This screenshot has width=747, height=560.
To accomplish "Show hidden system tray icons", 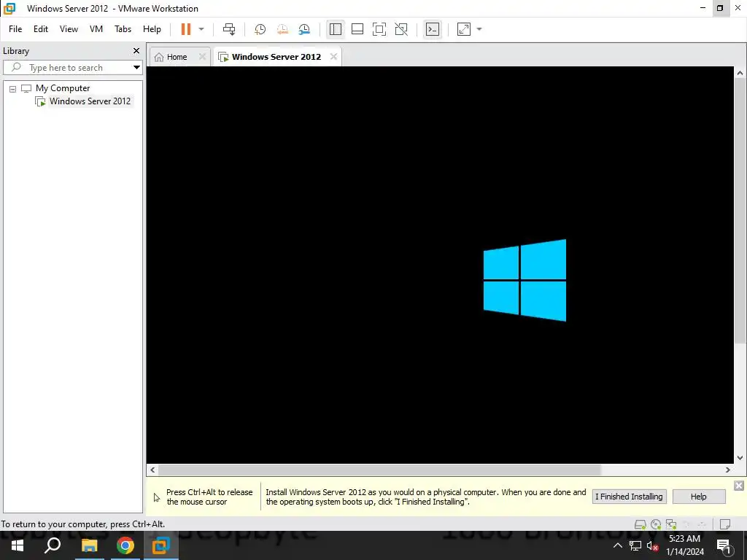I will [x=617, y=545].
